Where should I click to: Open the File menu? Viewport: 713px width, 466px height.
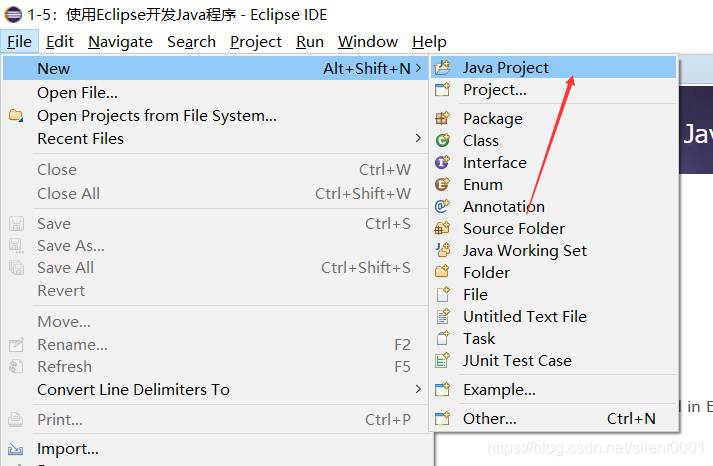[x=20, y=42]
